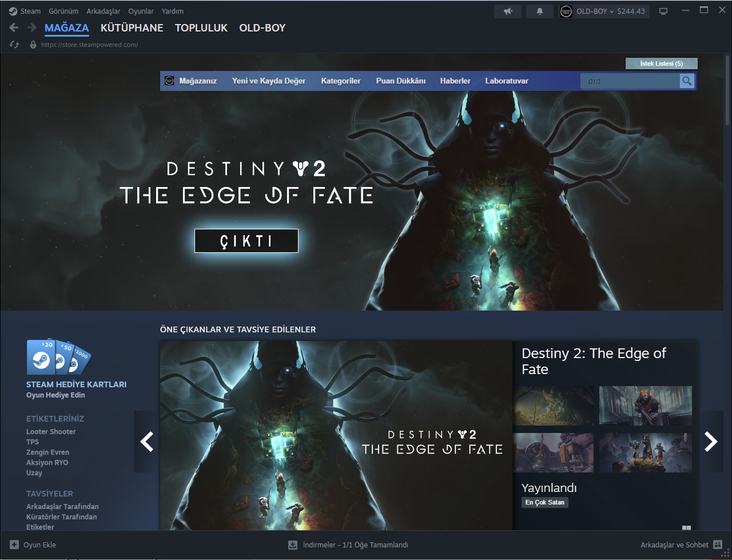Open the Steam menu
Image resolution: width=732 pixels, height=560 pixels.
coord(30,11)
